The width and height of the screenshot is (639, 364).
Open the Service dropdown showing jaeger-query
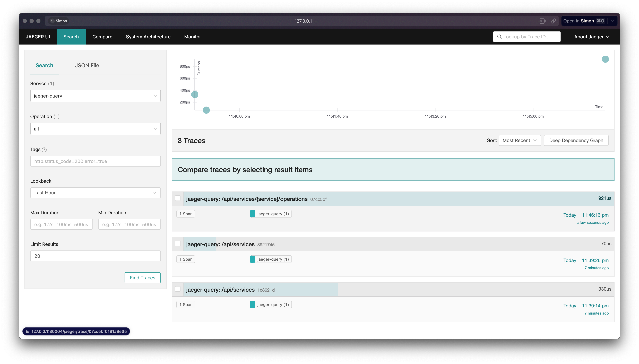coord(95,96)
